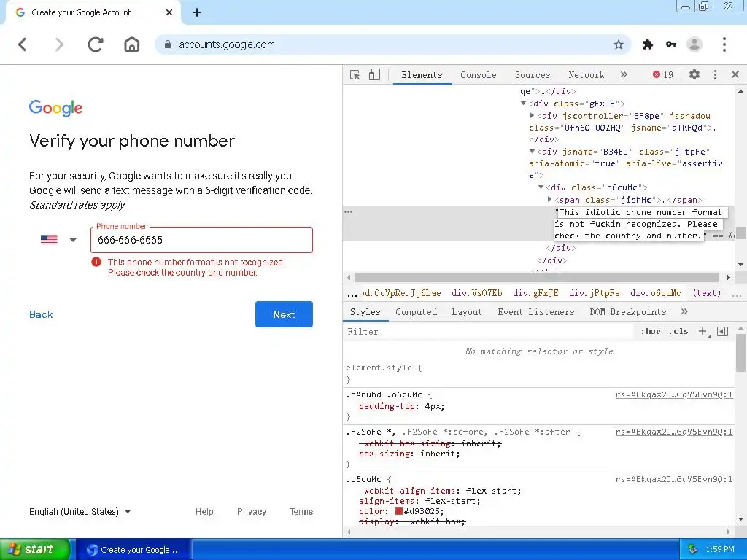Open the Event Listeners pane tab
The height and width of the screenshot is (560, 747).
[536, 312]
